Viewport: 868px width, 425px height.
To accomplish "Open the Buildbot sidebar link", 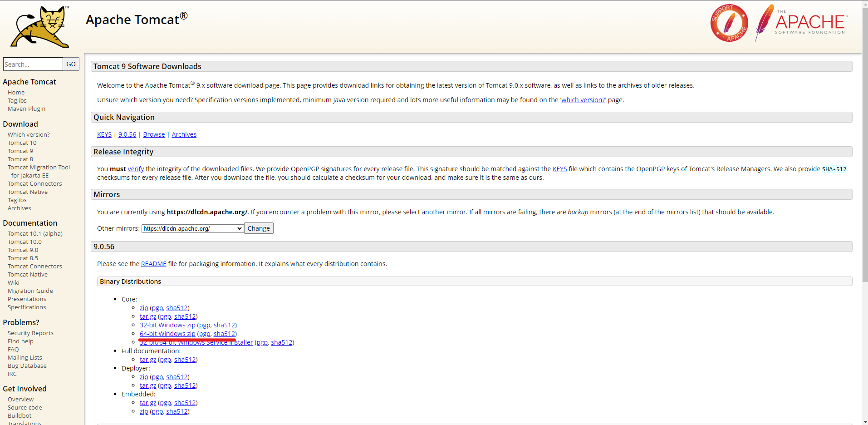I will [x=20, y=415].
